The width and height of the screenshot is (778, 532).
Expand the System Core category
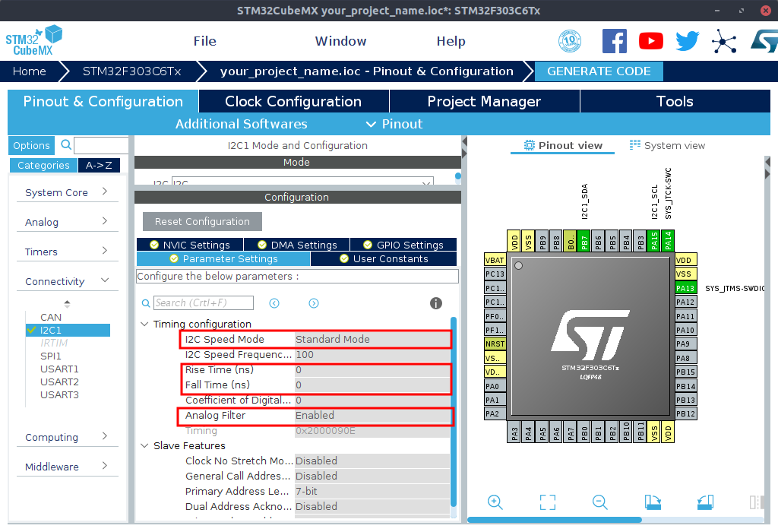pos(66,192)
